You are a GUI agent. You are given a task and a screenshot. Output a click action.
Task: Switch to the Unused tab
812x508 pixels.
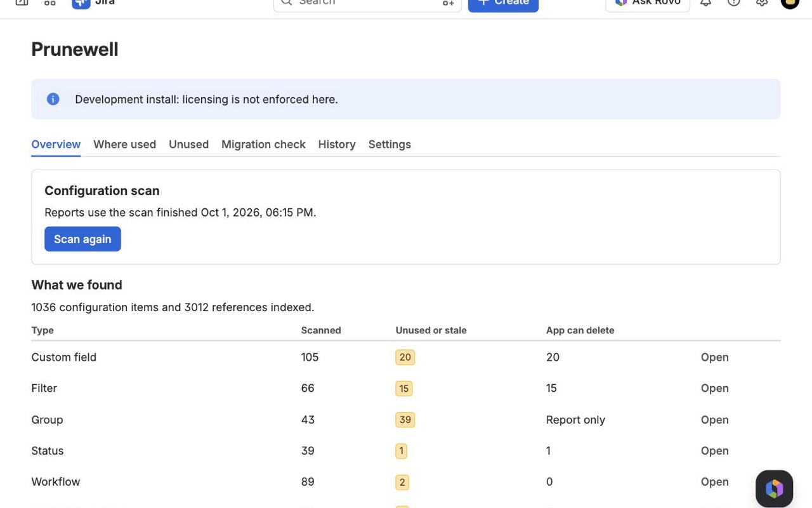(x=188, y=144)
